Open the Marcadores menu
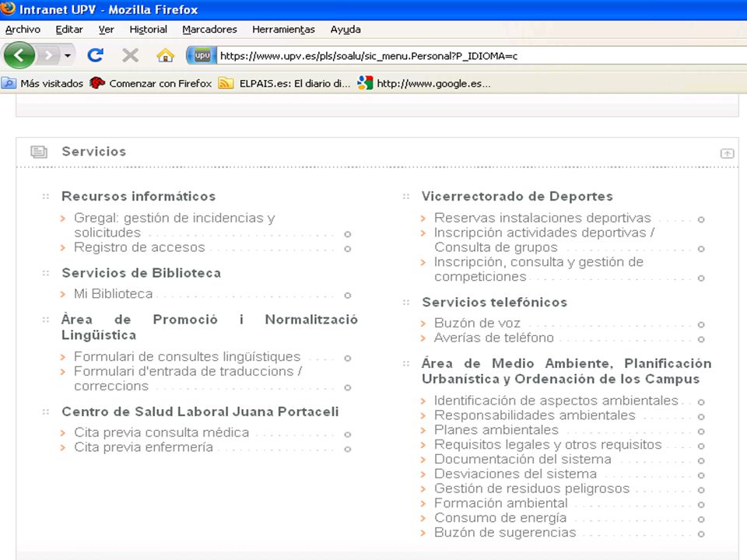The image size is (747, 560). (209, 30)
